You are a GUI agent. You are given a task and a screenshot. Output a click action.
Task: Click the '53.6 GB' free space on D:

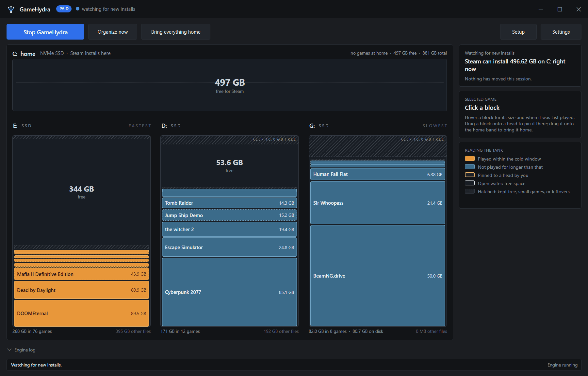(229, 165)
